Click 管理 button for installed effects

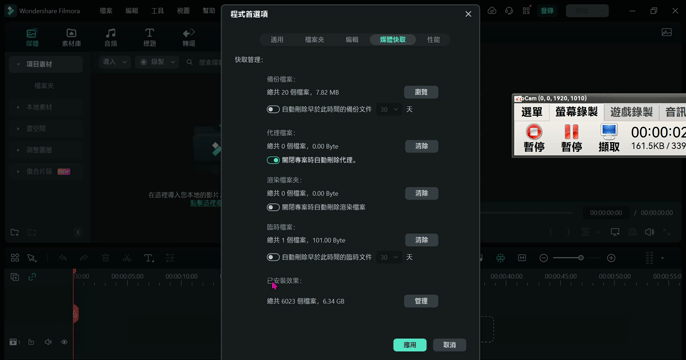tap(421, 301)
